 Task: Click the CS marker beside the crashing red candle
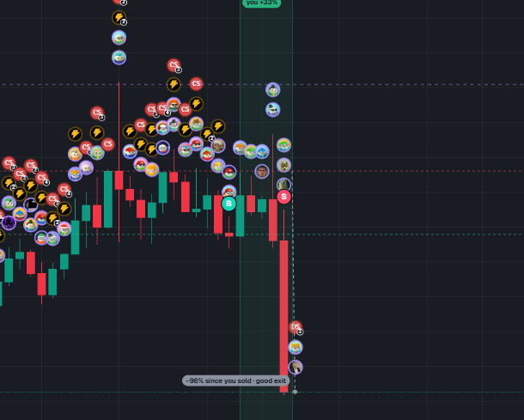[x=296, y=327]
